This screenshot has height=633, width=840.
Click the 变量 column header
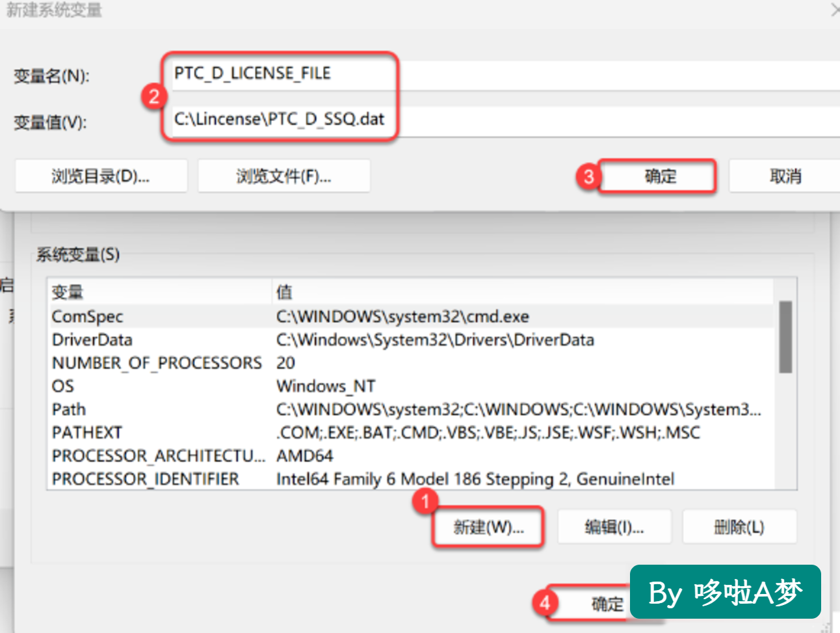[160, 292]
